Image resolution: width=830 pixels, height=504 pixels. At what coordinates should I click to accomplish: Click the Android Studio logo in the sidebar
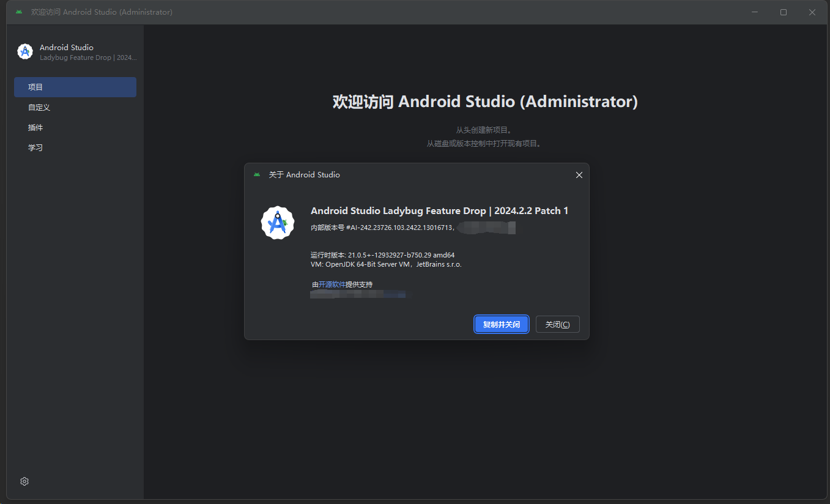pos(25,52)
